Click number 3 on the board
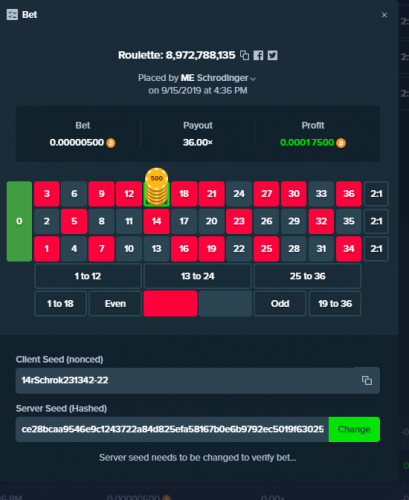Viewport: 409px width, 500px height. click(x=47, y=194)
